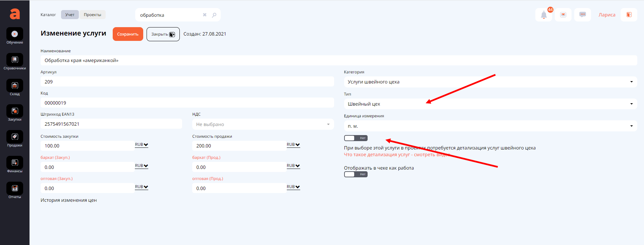Screen dimensions: 644x245
Task: Open the Справочники sidebar icon
Action: [15, 61]
